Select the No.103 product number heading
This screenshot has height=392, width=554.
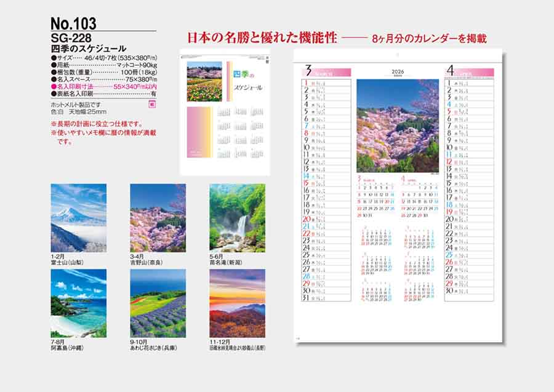pyautogui.click(x=73, y=23)
